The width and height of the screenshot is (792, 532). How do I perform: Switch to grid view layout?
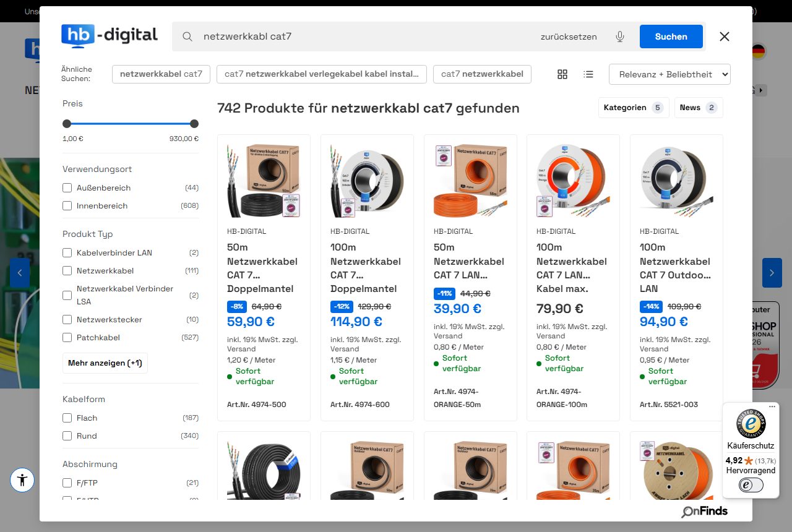pos(562,74)
